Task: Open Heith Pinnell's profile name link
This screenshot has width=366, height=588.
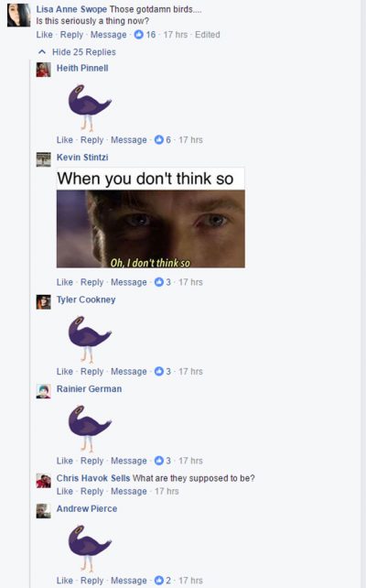Action: (82, 69)
